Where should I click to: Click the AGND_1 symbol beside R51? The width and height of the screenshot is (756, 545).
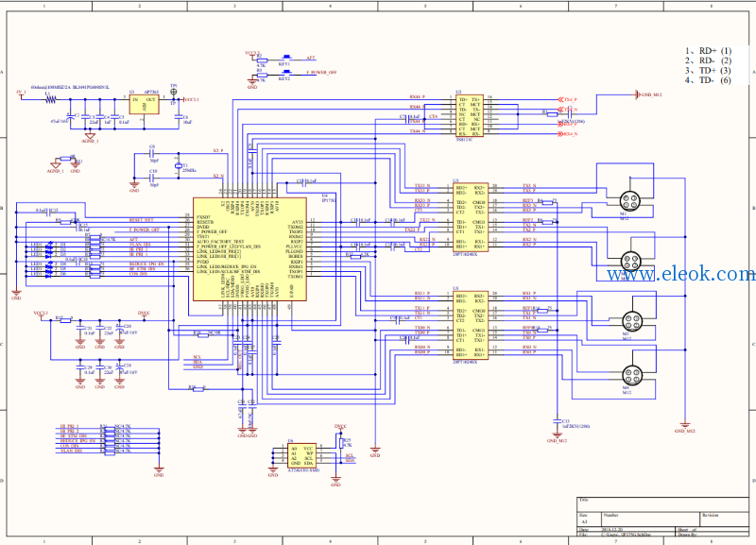pyautogui.click(x=55, y=167)
